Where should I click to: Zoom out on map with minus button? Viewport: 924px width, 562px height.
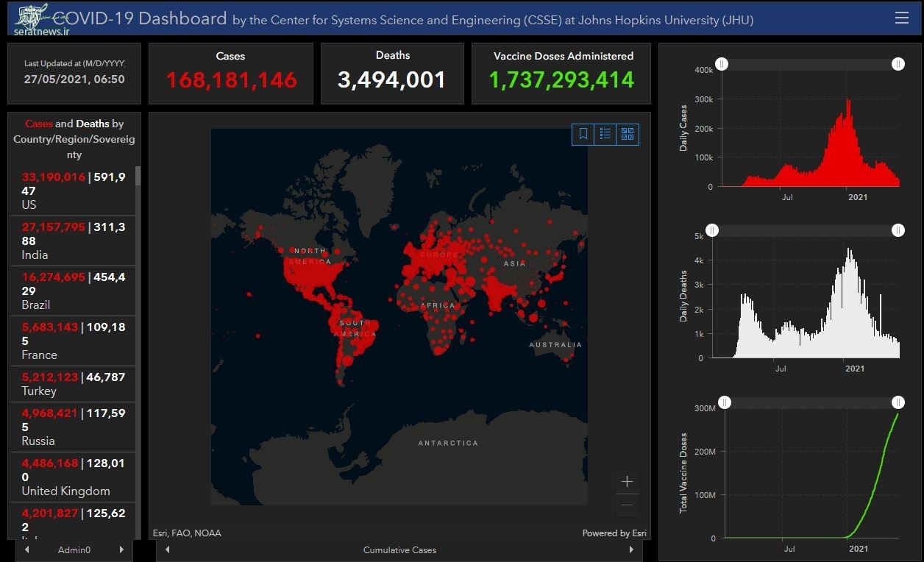pyautogui.click(x=628, y=505)
